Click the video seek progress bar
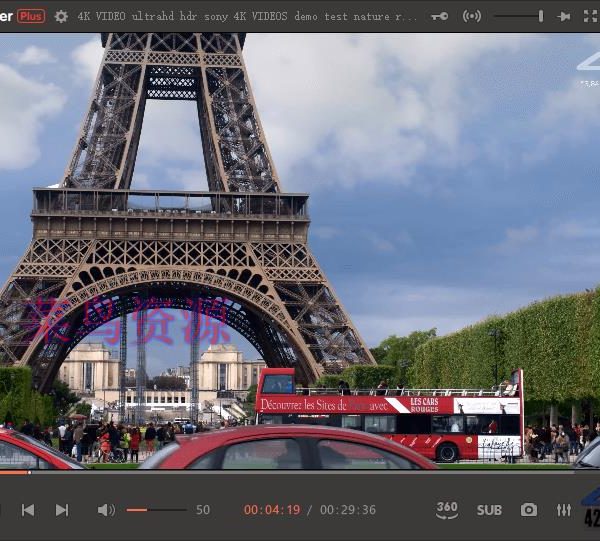Image resolution: width=600 pixels, height=541 pixels. coord(300,472)
